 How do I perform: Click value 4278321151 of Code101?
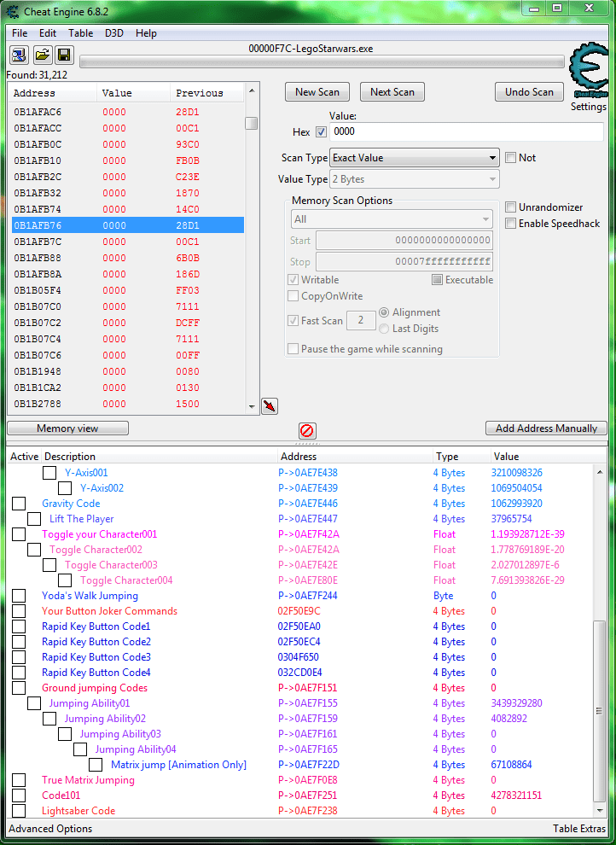(x=516, y=795)
